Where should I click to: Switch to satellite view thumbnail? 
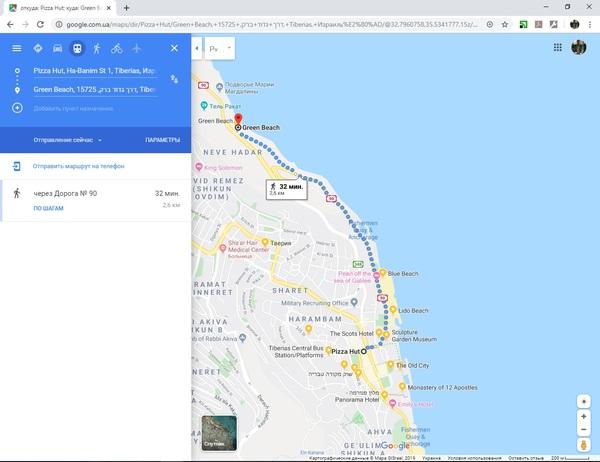pyautogui.click(x=219, y=433)
